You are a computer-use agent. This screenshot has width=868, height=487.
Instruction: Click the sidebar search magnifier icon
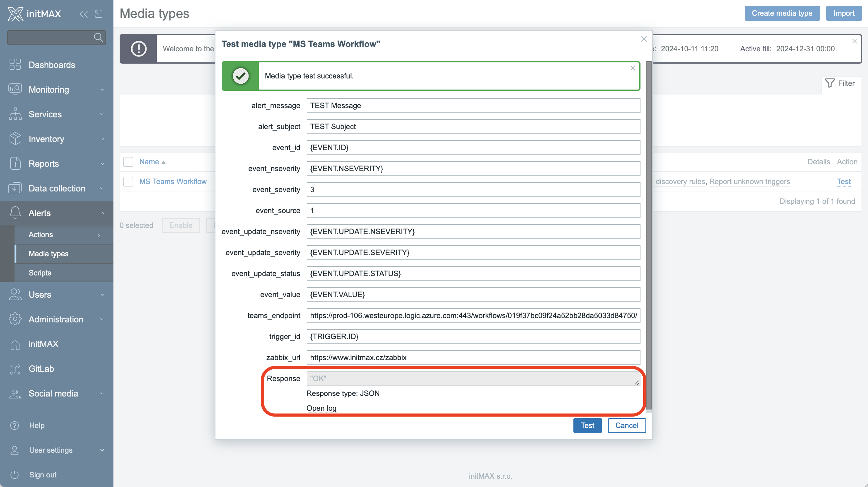click(x=98, y=37)
